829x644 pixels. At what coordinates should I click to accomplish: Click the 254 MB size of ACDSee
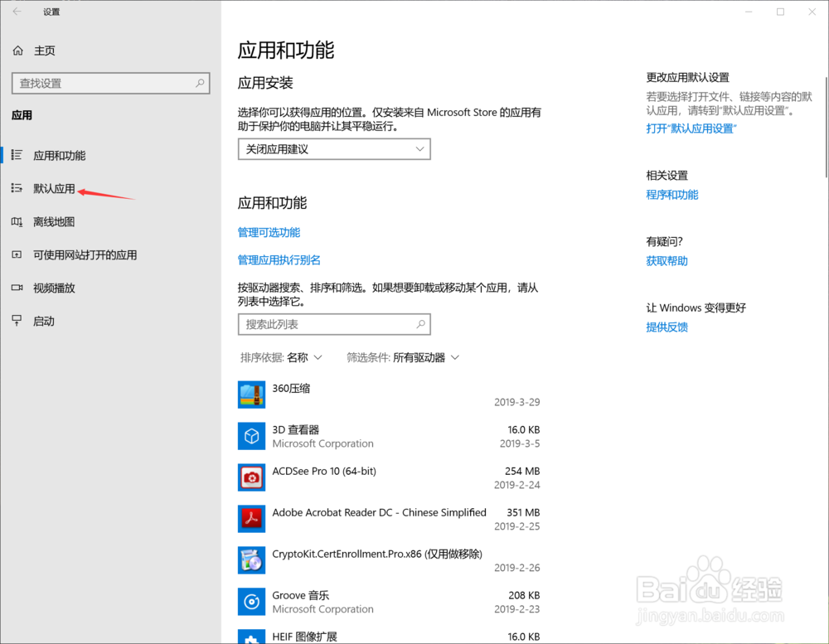[522, 471]
